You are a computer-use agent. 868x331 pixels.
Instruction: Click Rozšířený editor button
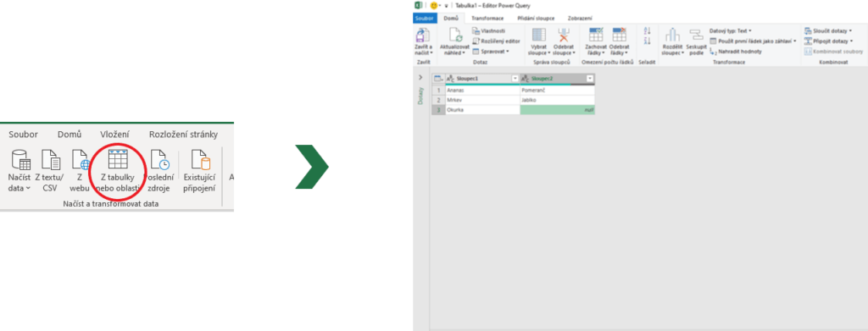click(496, 41)
